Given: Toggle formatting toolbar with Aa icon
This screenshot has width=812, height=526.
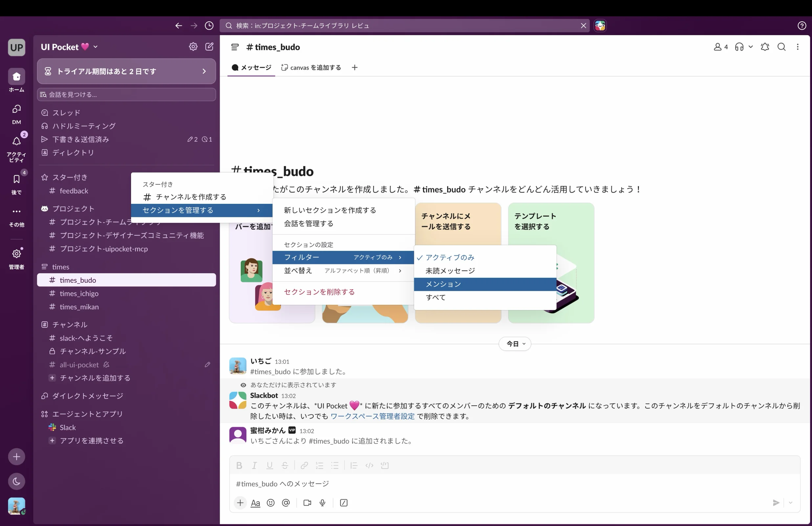Looking at the screenshot, I should (x=255, y=503).
